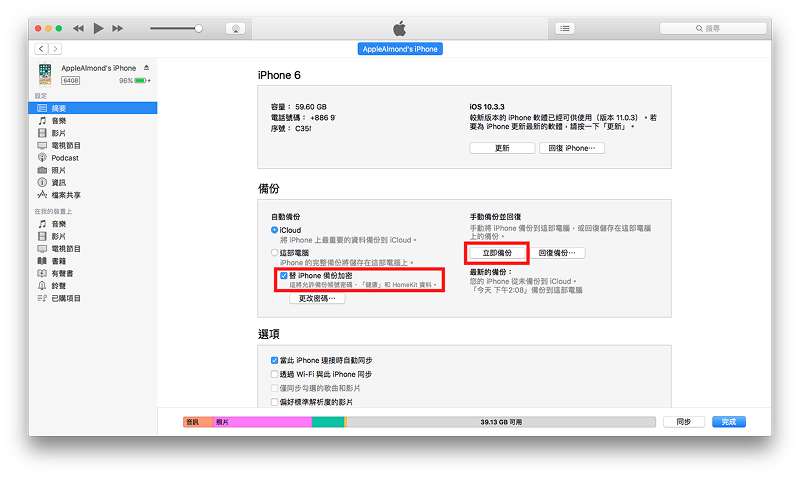Open 資訊 in the sidebar
The image size is (800, 478).
click(59, 183)
